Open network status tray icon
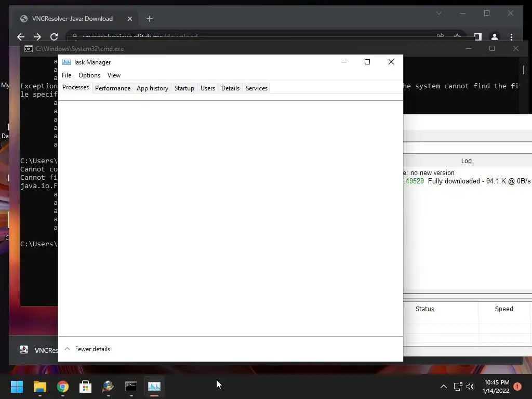 tap(458, 387)
